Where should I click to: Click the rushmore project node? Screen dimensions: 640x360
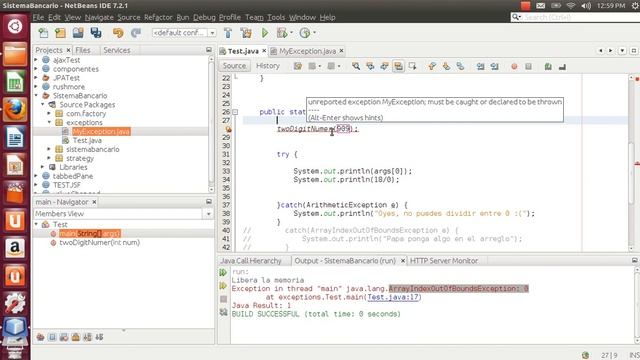click(69, 87)
